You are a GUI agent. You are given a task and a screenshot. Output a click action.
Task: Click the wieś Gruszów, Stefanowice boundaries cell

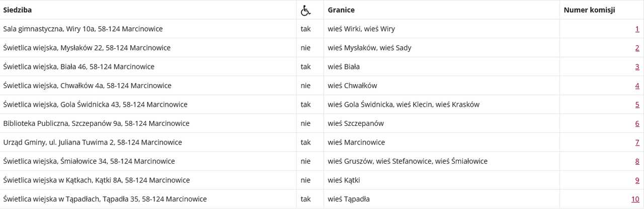coord(442,161)
